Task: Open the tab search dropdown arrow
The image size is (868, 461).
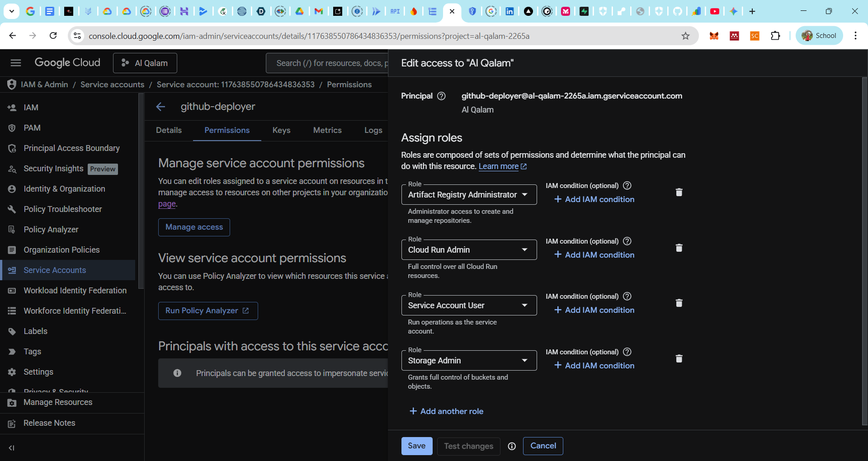Action: tap(11, 11)
